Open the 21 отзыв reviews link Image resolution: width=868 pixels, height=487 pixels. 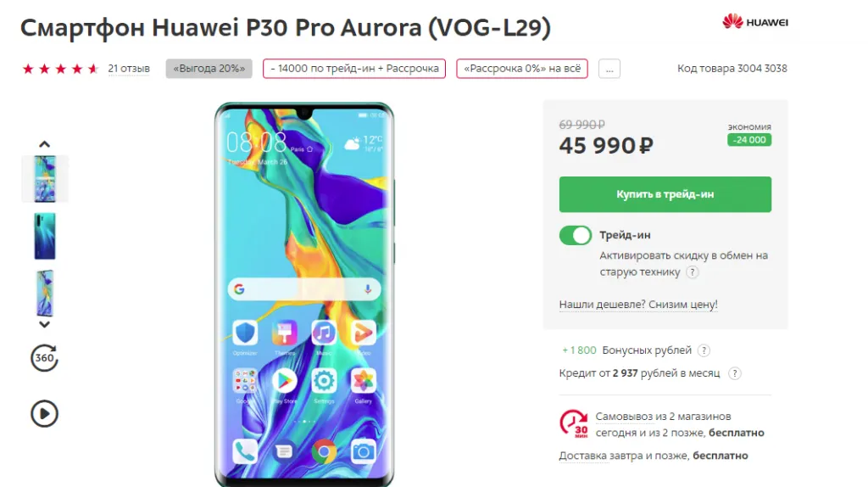click(129, 69)
